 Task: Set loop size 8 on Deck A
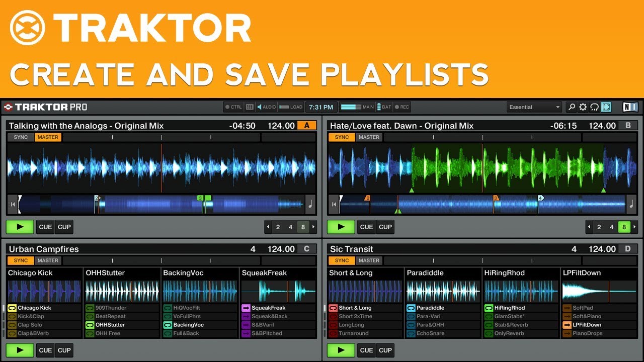point(303,227)
